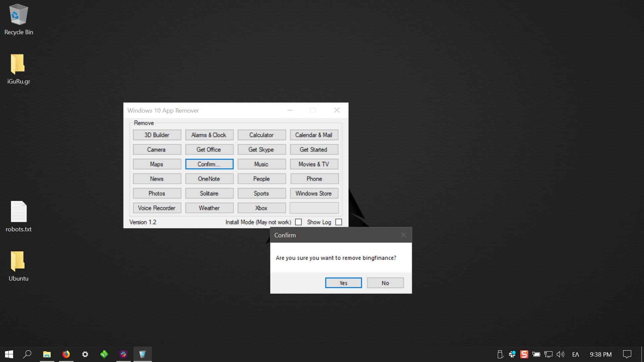Close the Confirm dialog
Viewport: 644px width, 362px height.
click(x=404, y=235)
